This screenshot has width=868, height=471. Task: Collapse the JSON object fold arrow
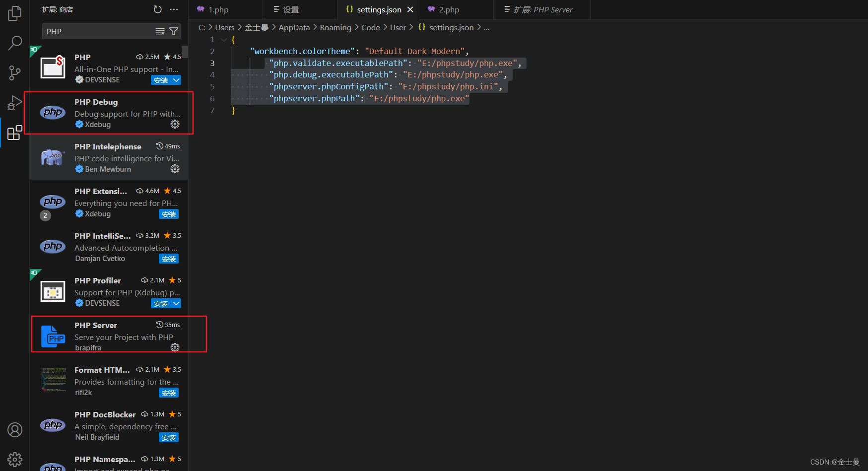224,40
